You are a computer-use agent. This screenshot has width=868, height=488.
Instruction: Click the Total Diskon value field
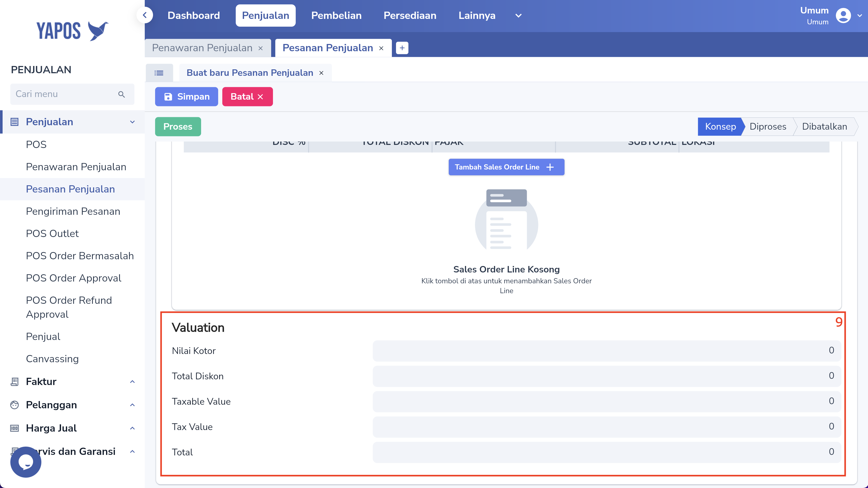pos(606,376)
